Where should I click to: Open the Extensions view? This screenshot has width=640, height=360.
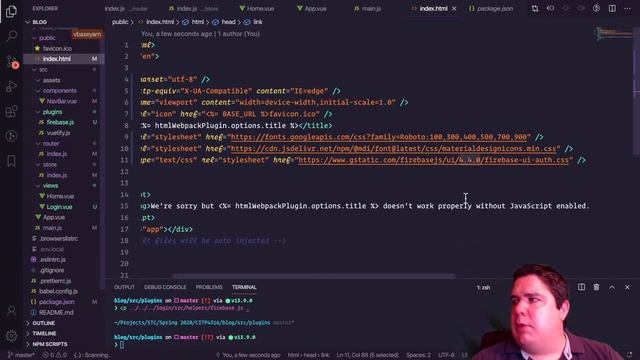11,111
